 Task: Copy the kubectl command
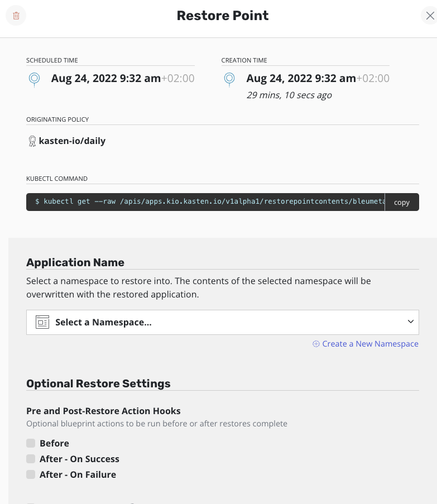pyautogui.click(x=402, y=202)
